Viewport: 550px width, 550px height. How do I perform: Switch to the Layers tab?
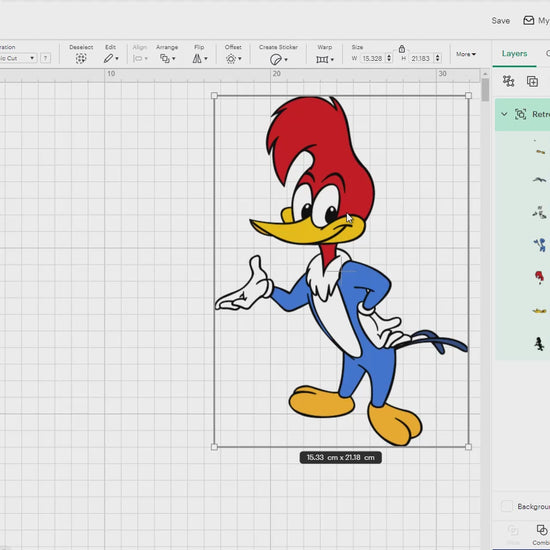click(514, 53)
